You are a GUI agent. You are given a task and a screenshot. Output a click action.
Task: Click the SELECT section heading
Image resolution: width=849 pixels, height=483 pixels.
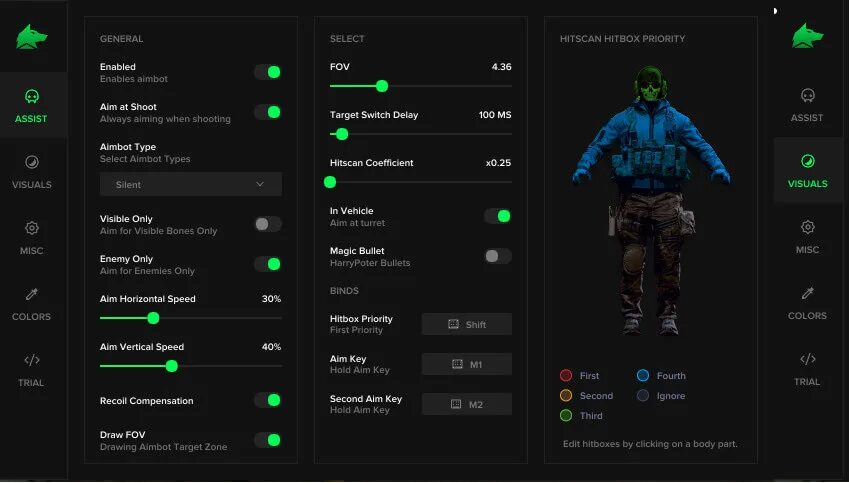click(x=347, y=39)
